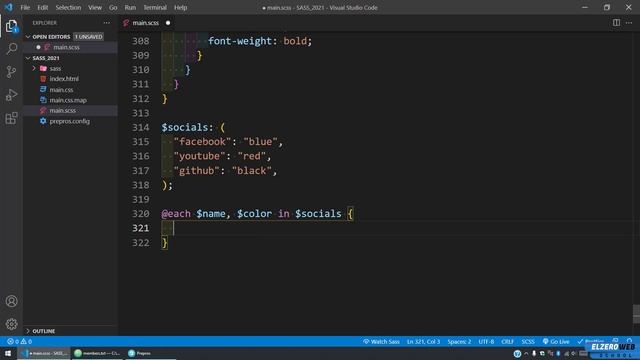Change indentation via Spaces: 2
This screenshot has height=360, width=640.
click(459, 342)
